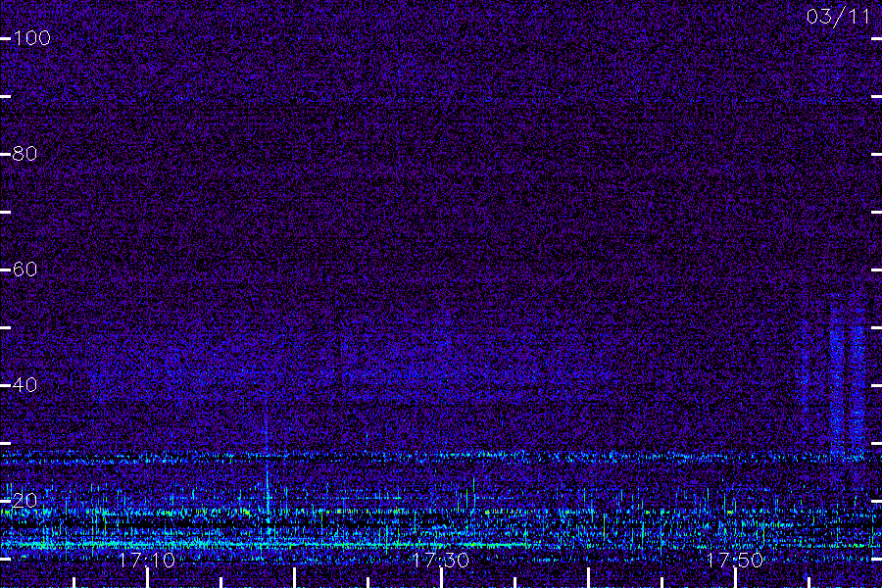The height and width of the screenshot is (588, 882).
Task: Click the 17:10 time label
Action: coord(147,560)
